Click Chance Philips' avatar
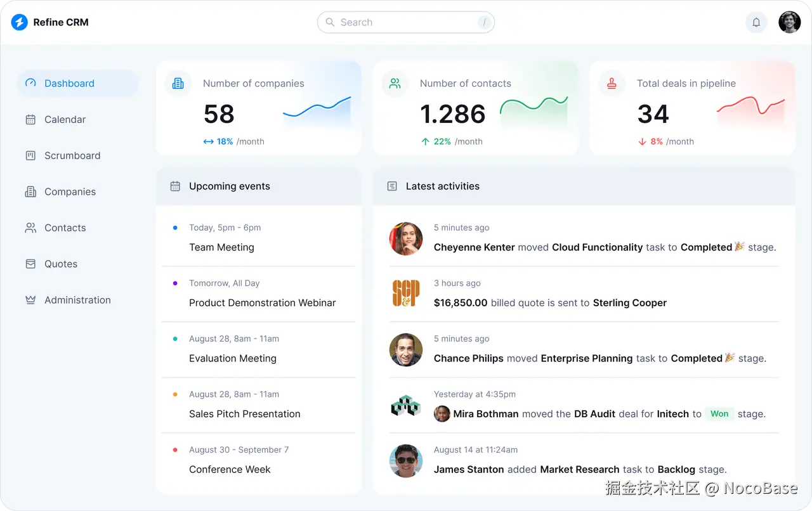 click(406, 350)
